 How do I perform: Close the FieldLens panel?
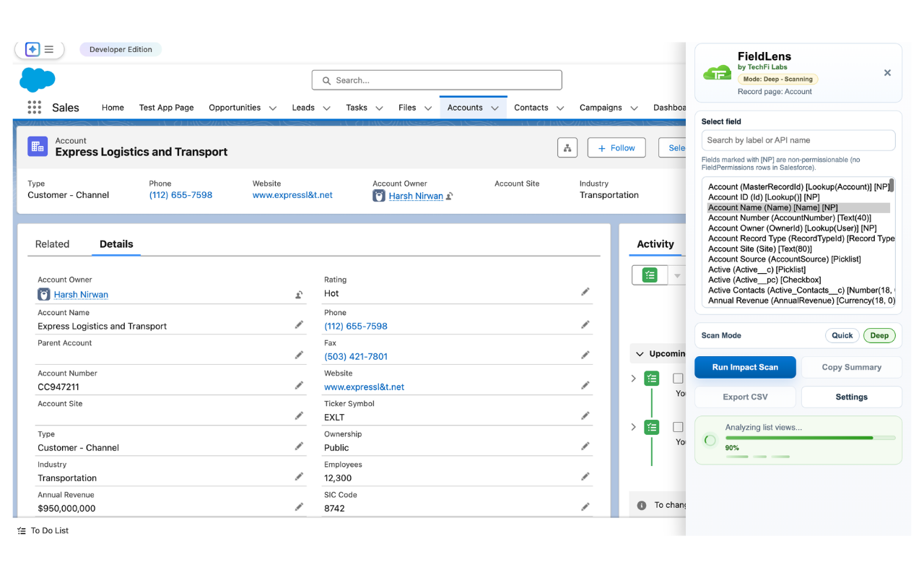pos(887,73)
